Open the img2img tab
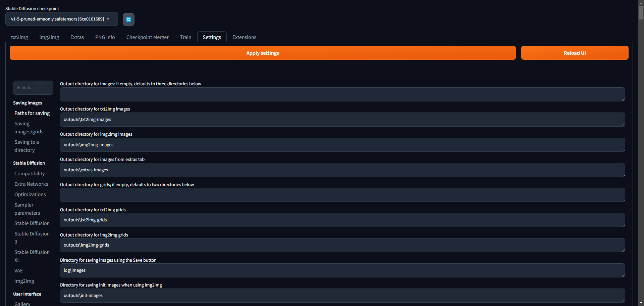This screenshot has width=644, height=306. 49,37
